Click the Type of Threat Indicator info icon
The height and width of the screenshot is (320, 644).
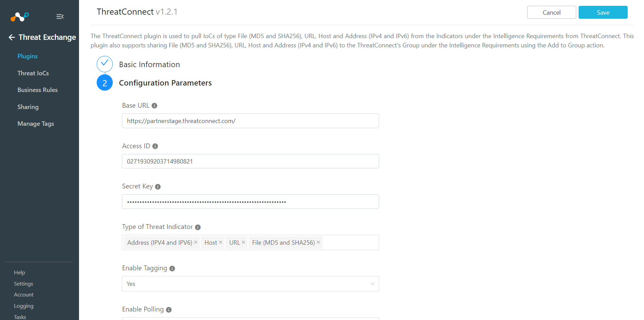(198, 227)
